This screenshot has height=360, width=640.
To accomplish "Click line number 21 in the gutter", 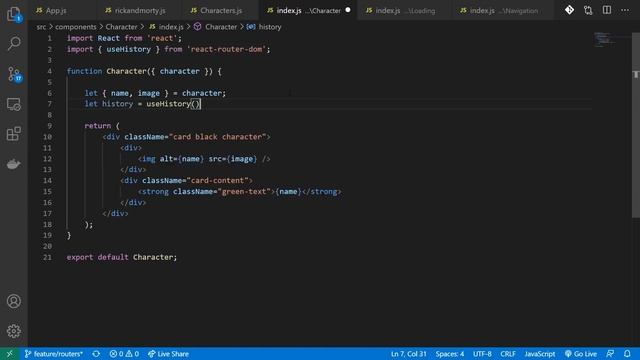I will pyautogui.click(x=47, y=258).
